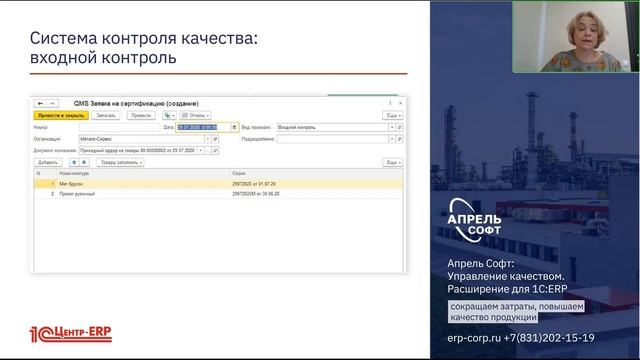Open the Ещё menu in the document command bar
The width and height of the screenshot is (640, 360).
[x=393, y=116]
